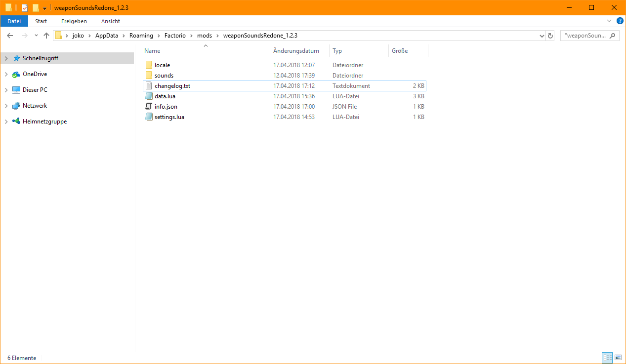The height and width of the screenshot is (364, 626).
Task: Click the OneDrive cloud icon
Action: point(16,74)
